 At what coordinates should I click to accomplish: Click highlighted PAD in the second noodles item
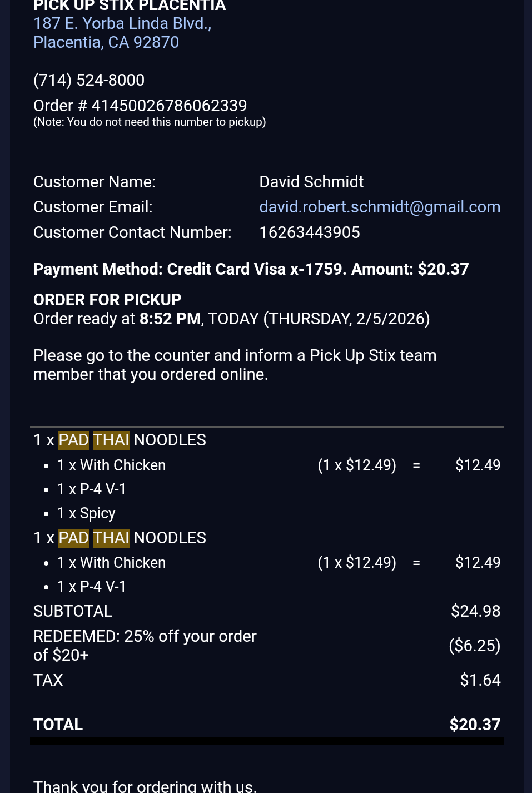point(73,538)
